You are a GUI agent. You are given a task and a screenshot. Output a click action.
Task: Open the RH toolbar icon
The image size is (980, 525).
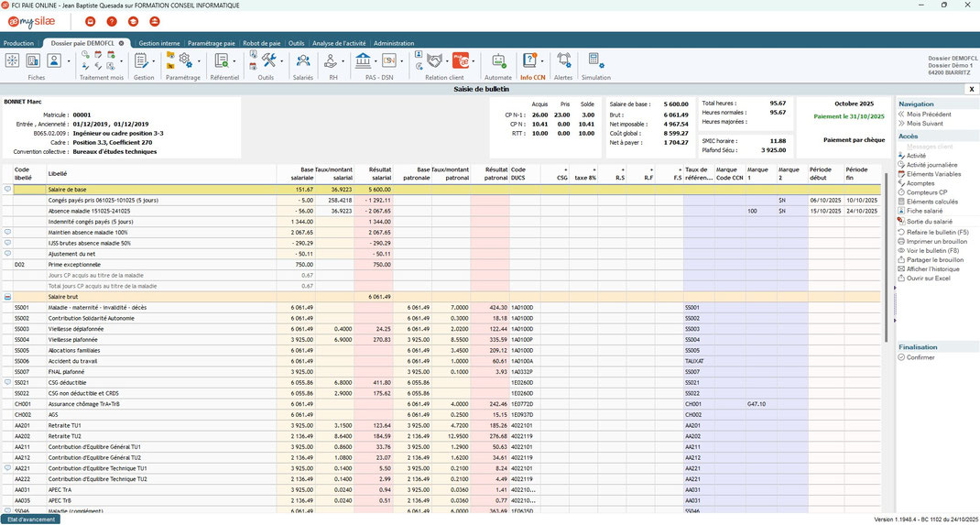[332, 60]
